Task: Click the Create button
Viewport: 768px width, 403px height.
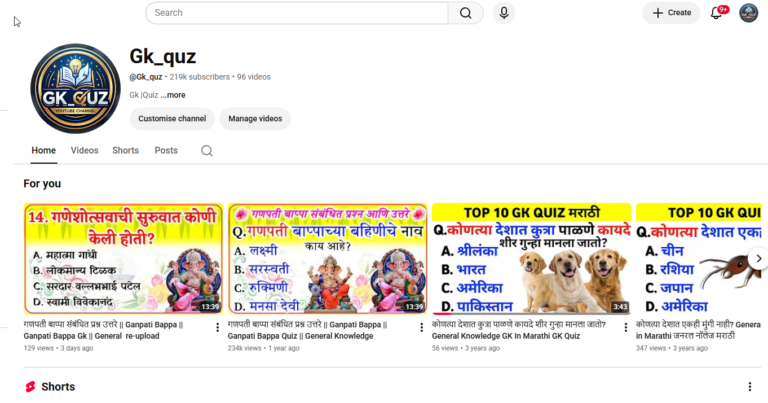Action: click(x=671, y=13)
